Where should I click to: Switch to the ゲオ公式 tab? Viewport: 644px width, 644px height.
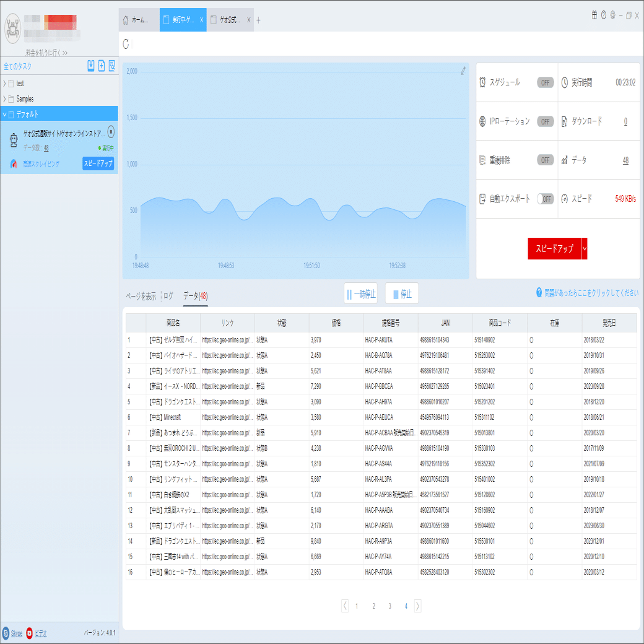coord(230,20)
